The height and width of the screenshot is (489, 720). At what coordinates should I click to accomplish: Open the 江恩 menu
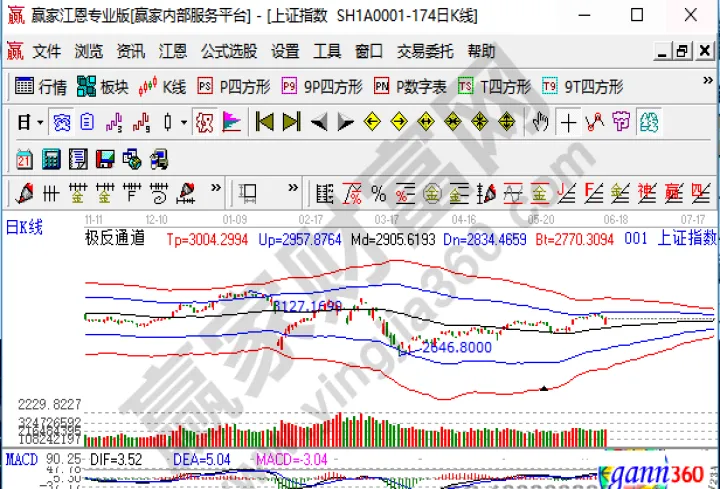[x=173, y=51]
